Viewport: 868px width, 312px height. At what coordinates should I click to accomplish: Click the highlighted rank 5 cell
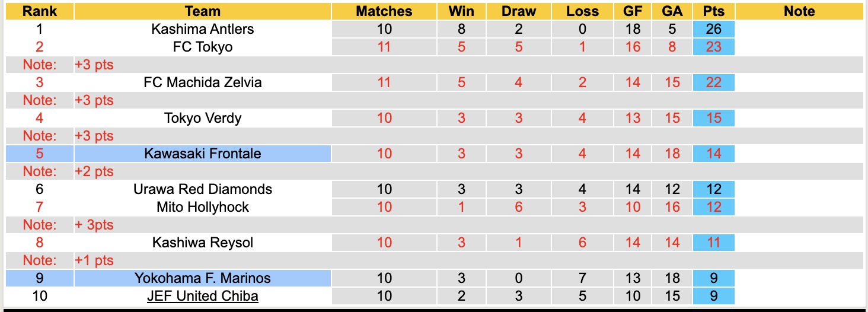pyautogui.click(x=40, y=154)
